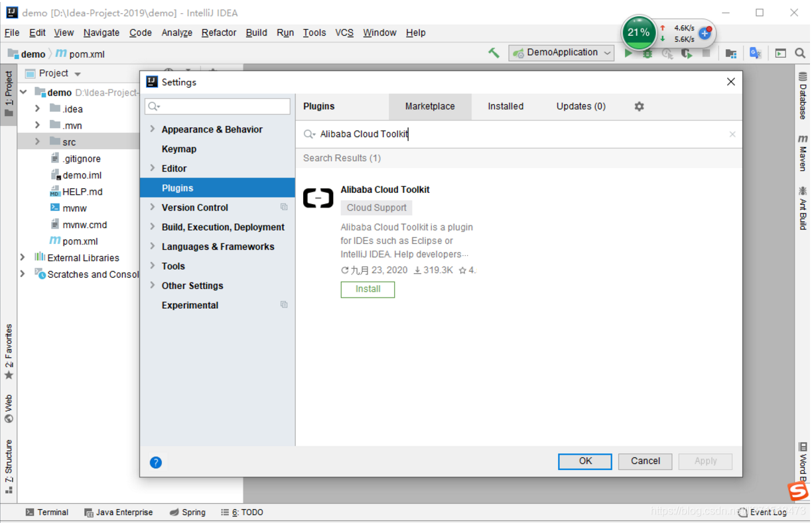Screen dimensions: 812x523
Task: Switch to the Updates (0) tab
Action: click(580, 106)
